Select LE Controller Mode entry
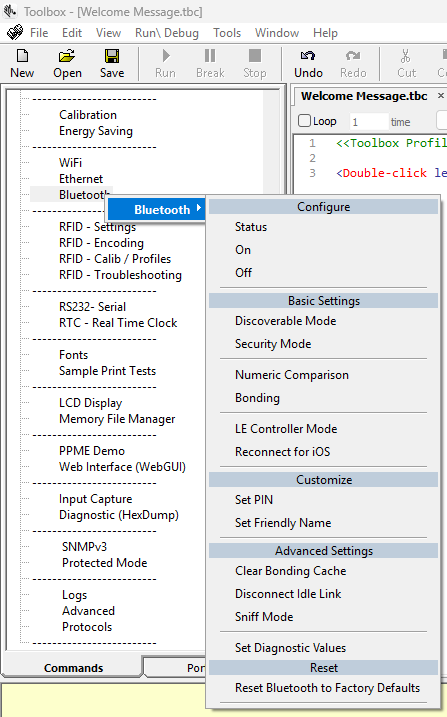Screen dimensions: 447x717 pos(286,429)
